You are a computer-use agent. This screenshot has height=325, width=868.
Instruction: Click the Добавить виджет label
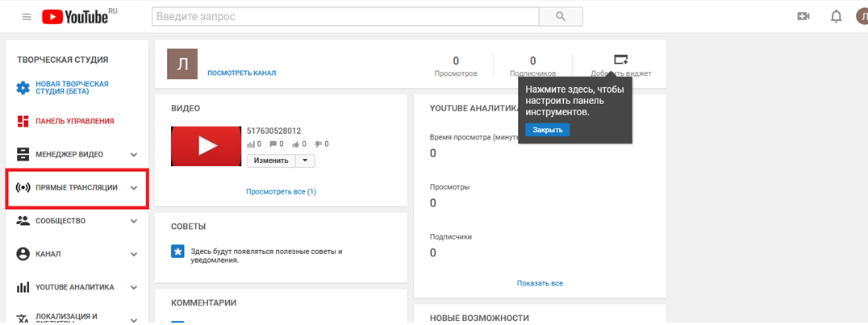621,73
